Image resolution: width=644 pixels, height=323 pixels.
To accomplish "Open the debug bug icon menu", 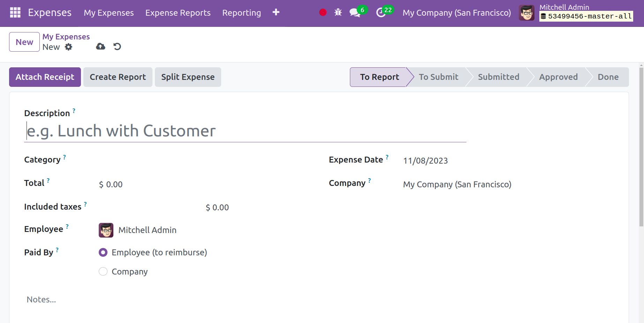I will click(338, 13).
